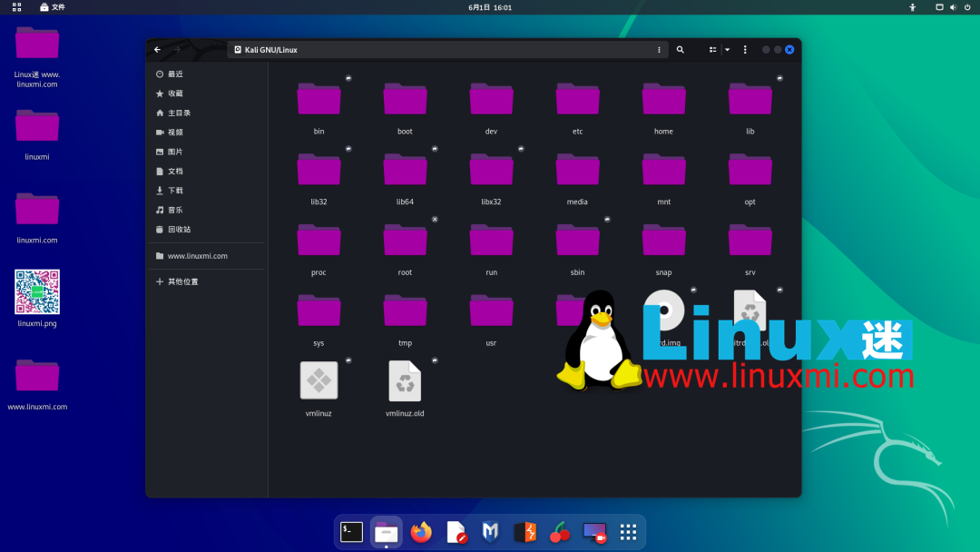Click the power icon in top bar
Screen dimensions: 980x552
click(x=967, y=7)
